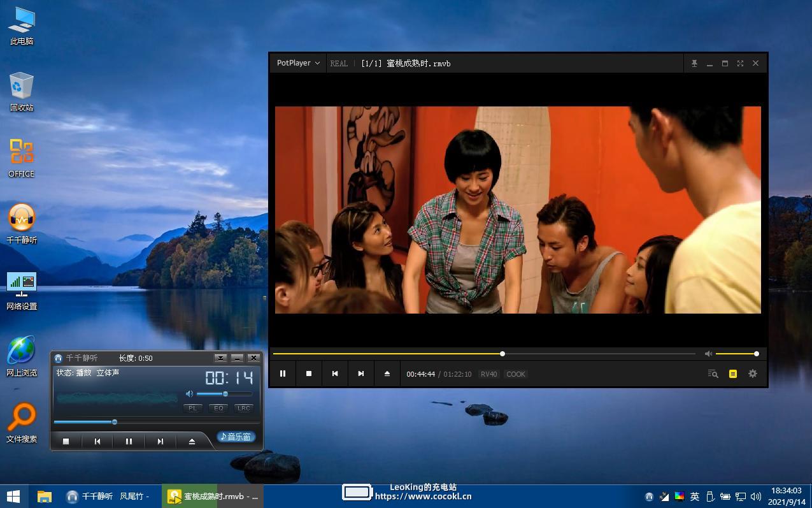Viewport: 812px width, 508px height.
Task: Open 此电脑 desktop icon
Action: [22, 26]
